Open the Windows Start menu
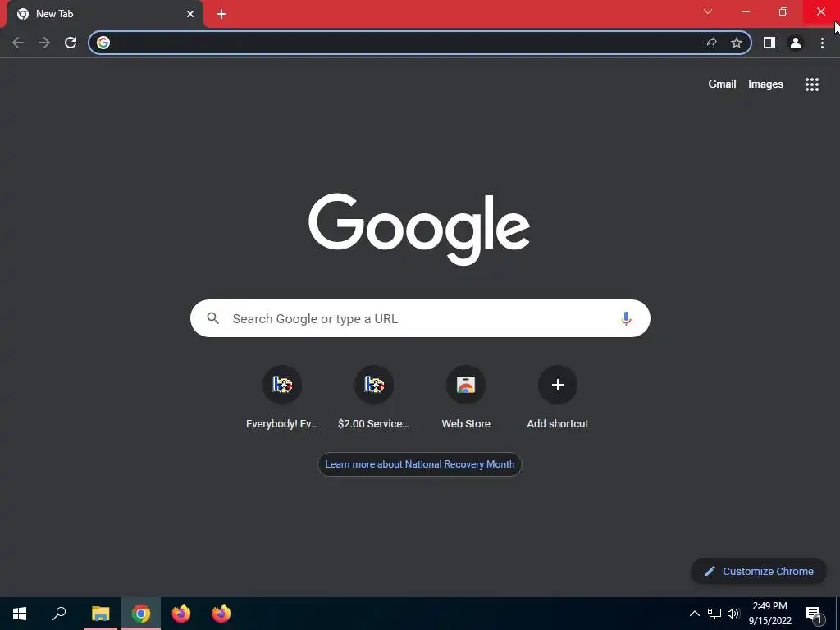Viewport: 840px width, 630px height. click(x=20, y=614)
